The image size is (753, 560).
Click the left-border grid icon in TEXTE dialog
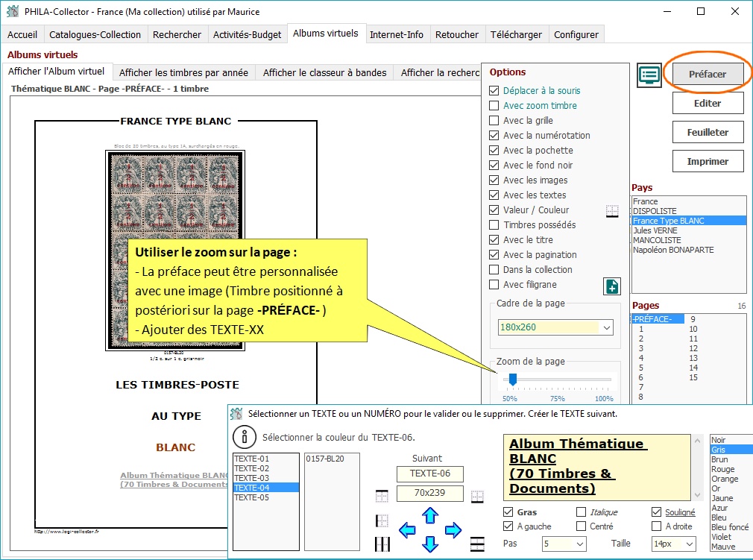coord(382,520)
